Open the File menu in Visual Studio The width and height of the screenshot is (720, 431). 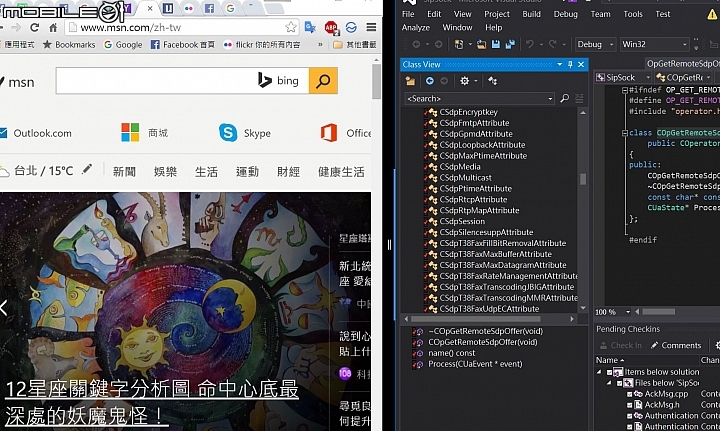pyautogui.click(x=408, y=14)
